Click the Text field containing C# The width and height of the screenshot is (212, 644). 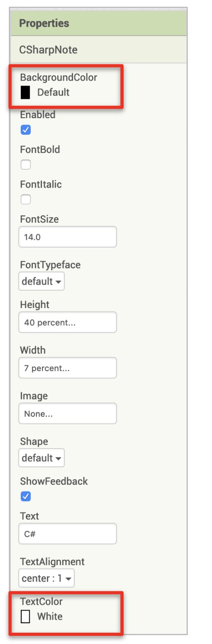68,534
